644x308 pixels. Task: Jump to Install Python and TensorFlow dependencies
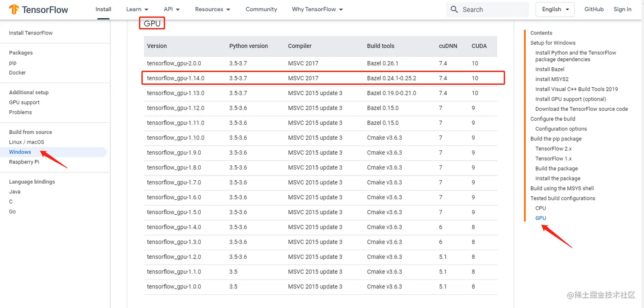(576, 56)
